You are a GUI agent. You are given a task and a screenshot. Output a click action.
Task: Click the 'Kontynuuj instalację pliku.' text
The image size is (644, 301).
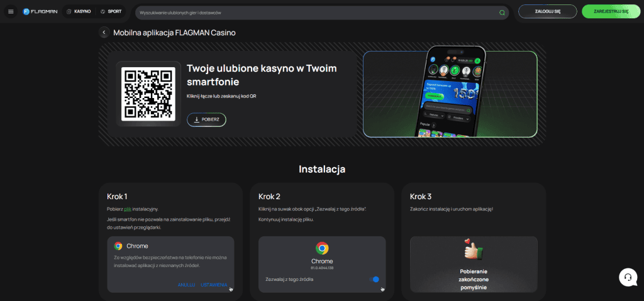click(x=286, y=220)
